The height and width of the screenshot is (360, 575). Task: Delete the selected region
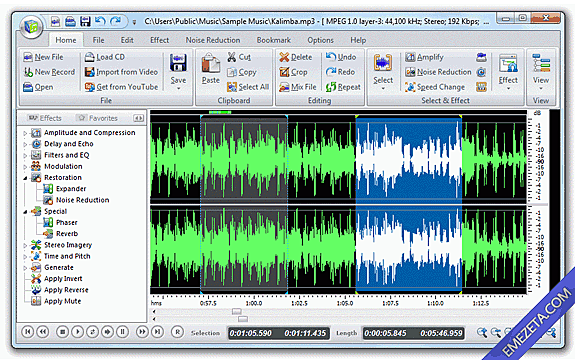click(296, 57)
